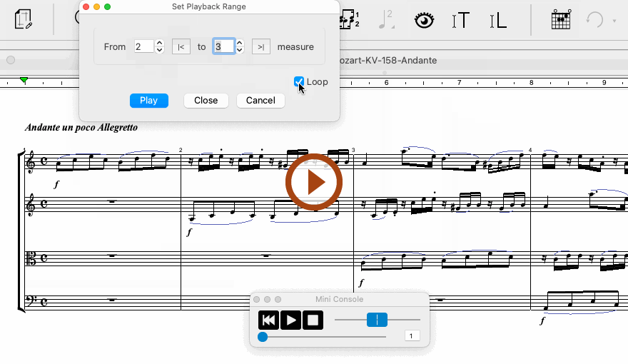Start playback in Mini Console

click(x=290, y=320)
